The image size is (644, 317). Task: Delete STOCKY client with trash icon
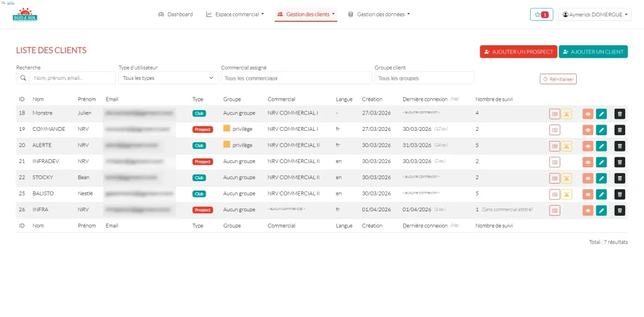point(619,178)
